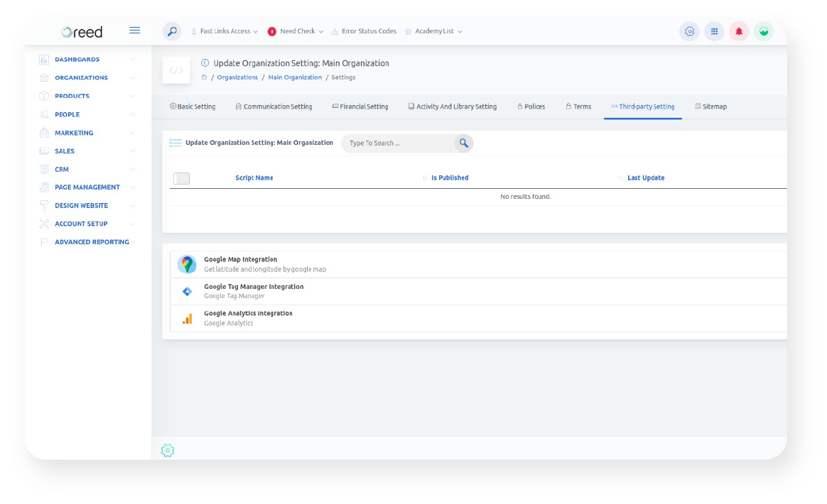This screenshot has height=504, width=827.
Task: Switch to the Communication Setting tab
Action: [x=274, y=106]
